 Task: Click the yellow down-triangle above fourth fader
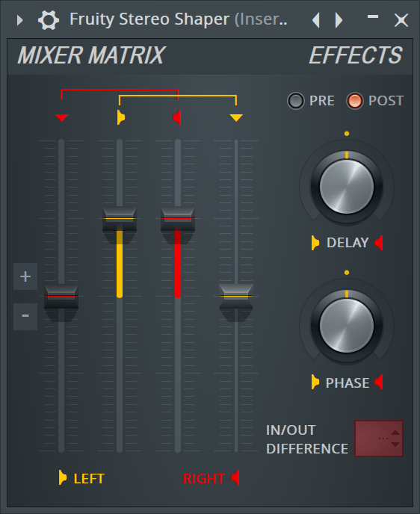pos(236,118)
